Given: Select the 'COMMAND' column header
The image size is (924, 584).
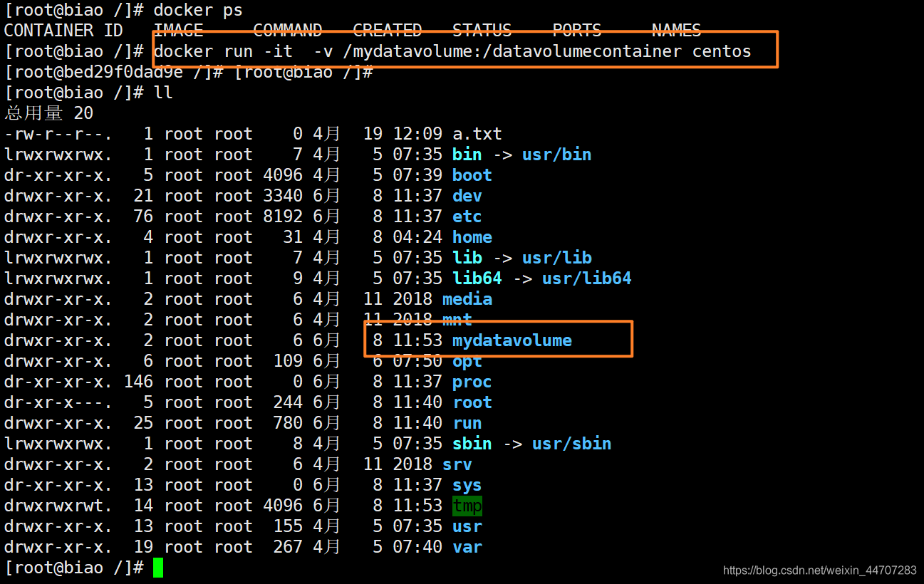Looking at the screenshot, I should click(x=288, y=31).
